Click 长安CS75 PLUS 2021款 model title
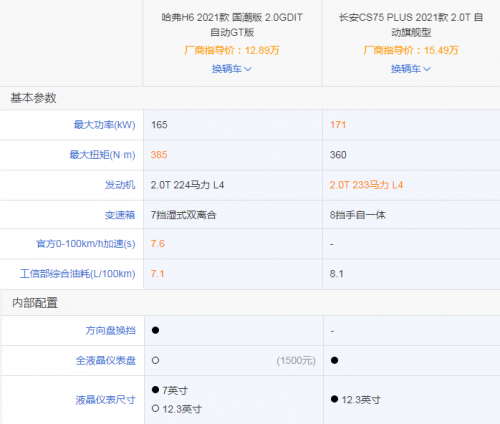 pyautogui.click(x=411, y=25)
